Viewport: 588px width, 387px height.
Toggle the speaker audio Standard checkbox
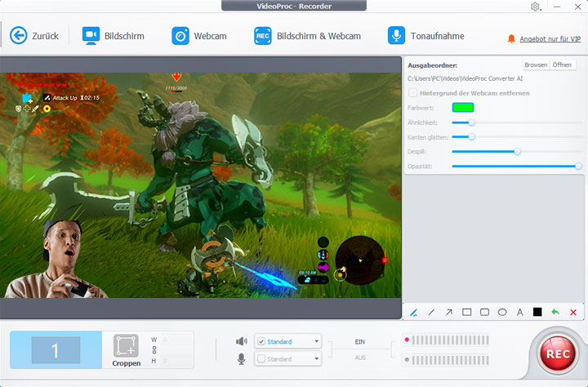click(261, 341)
